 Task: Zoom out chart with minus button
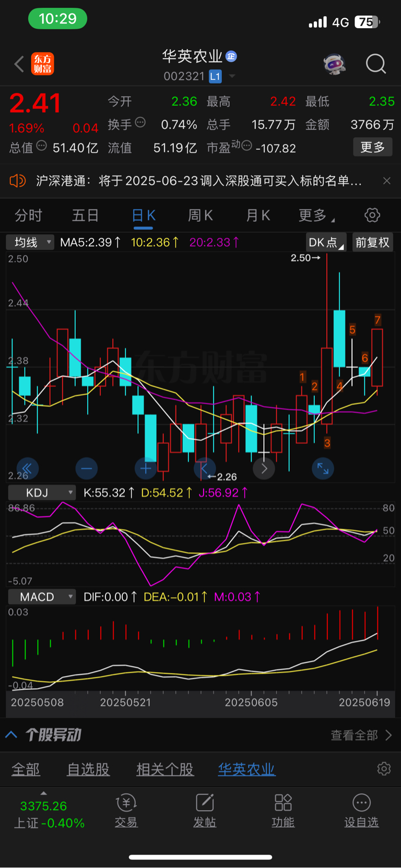[x=87, y=469]
